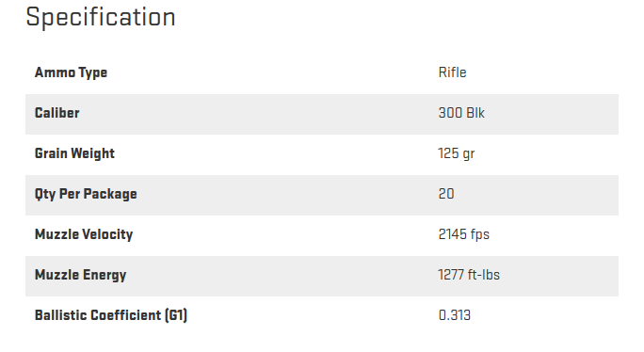Click the 125 gr value
The image size is (644, 352).
coord(457,153)
